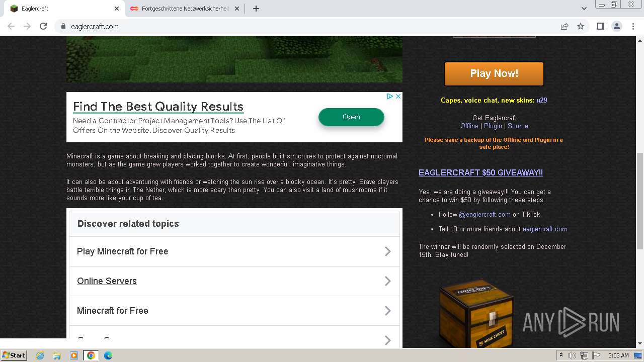
Task: Close the ad with X icon
Action: pyautogui.click(x=398, y=96)
